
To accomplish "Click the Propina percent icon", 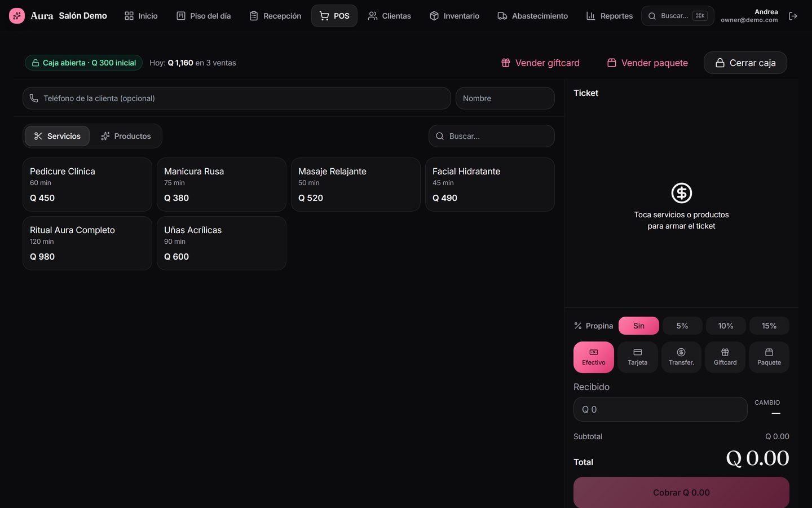I will pyautogui.click(x=578, y=326).
